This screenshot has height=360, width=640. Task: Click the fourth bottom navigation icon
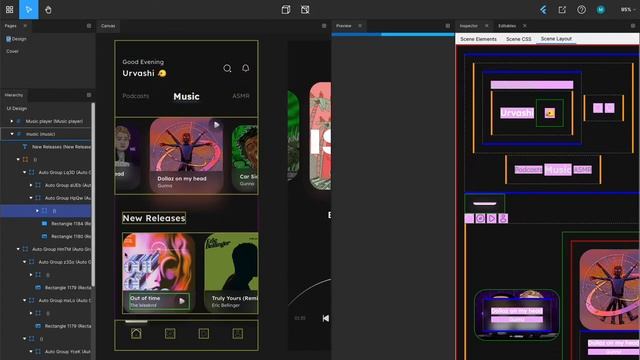pyautogui.click(x=238, y=333)
